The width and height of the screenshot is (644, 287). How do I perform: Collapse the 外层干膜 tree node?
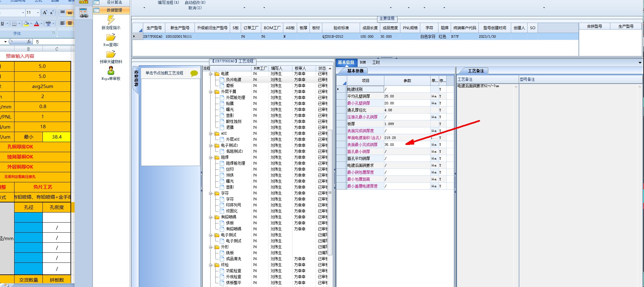tap(211, 92)
